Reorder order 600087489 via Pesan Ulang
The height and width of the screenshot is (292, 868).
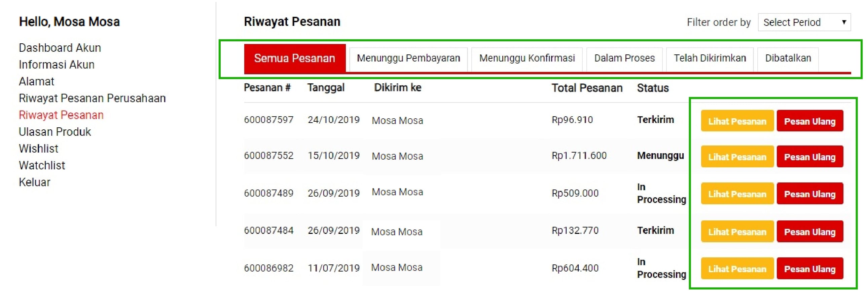(x=809, y=194)
